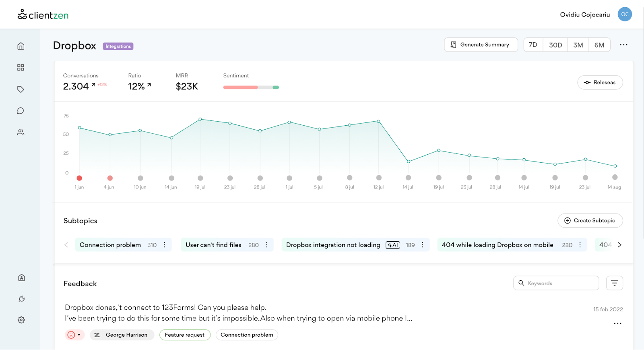Open options menu for Connection problem subtopic
This screenshot has width=644, height=350.
(165, 245)
